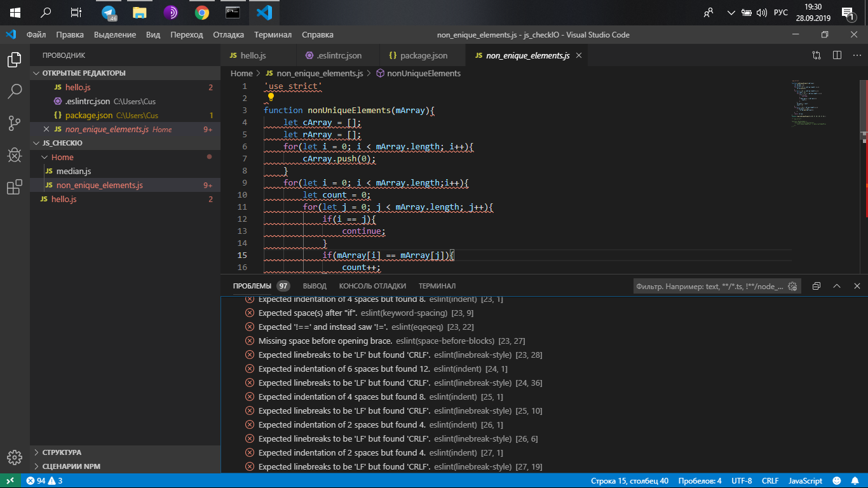
Task: Open errors and warnings count in status bar
Action: coord(44,481)
